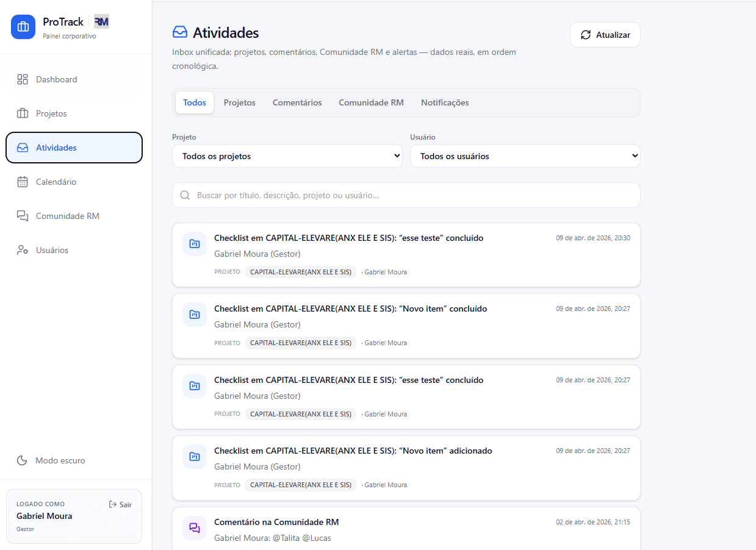This screenshot has height=550, width=756.
Task: Click the Usuários person-gear icon in sidebar
Action: point(23,250)
